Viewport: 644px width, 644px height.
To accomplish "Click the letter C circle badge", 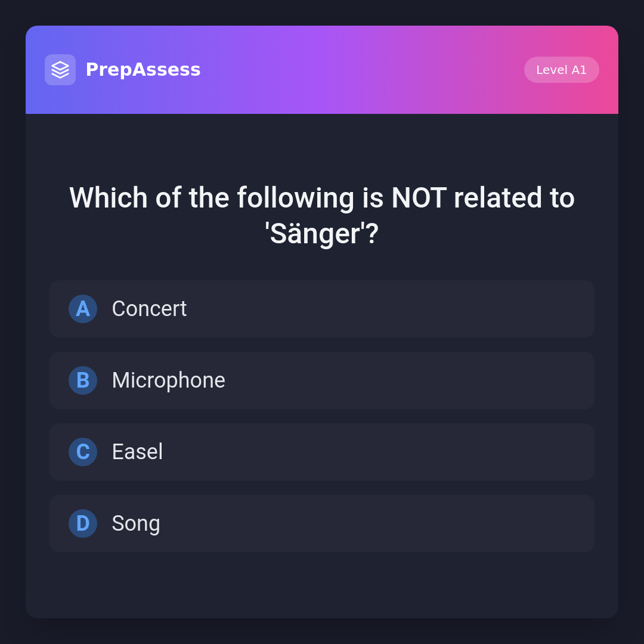I will (x=83, y=452).
